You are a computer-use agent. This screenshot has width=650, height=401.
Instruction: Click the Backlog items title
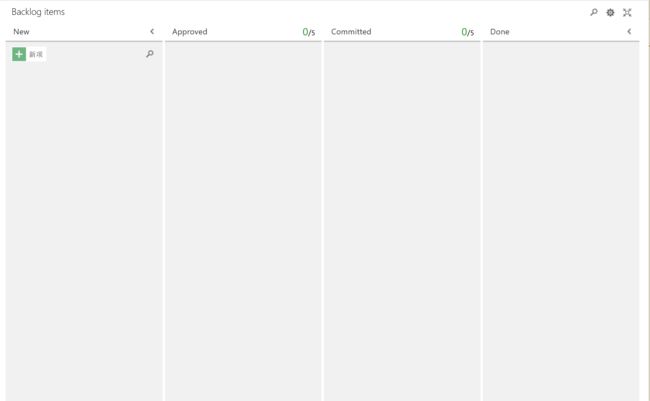coord(38,12)
